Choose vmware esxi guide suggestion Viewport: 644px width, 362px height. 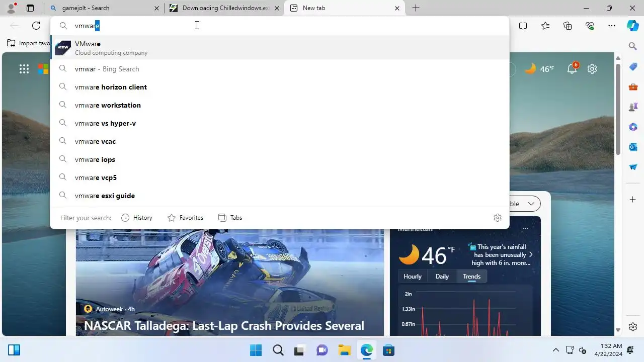[280, 196]
